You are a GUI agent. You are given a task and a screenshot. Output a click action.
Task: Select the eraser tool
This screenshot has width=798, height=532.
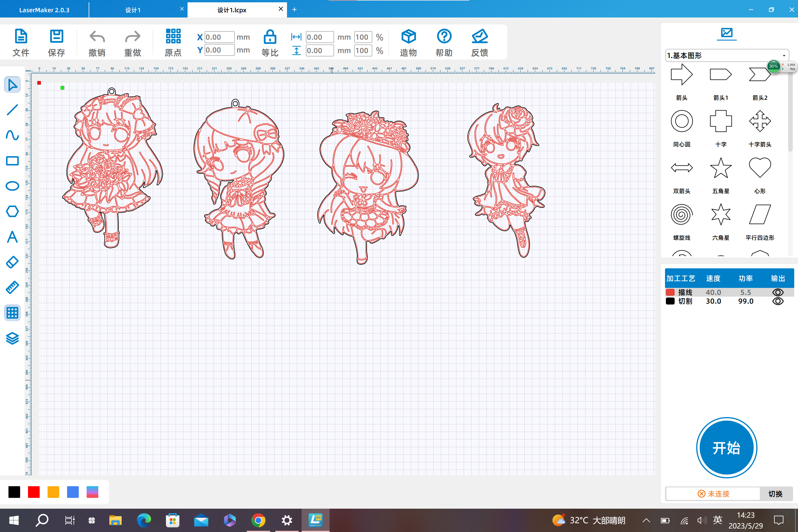click(x=13, y=262)
